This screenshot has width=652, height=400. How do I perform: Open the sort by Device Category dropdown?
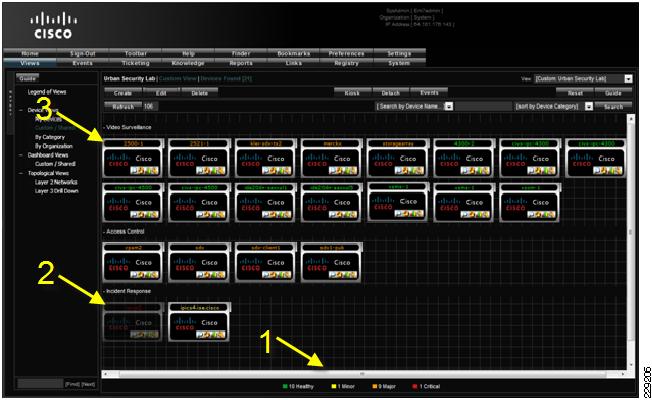554,106
